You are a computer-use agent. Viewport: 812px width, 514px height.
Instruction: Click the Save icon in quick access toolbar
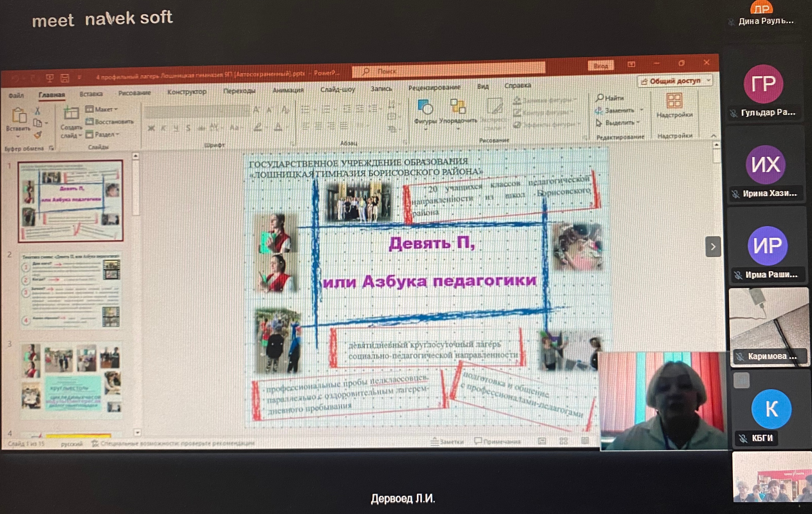(x=65, y=79)
